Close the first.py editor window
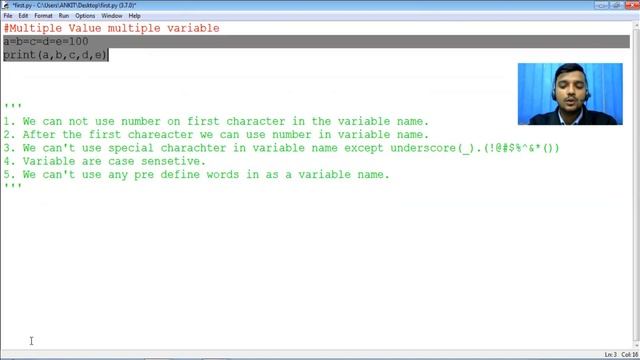 click(632, 5)
